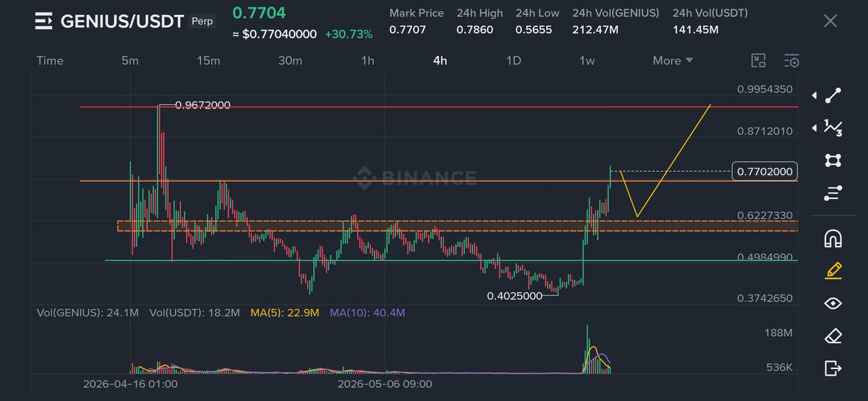Click the 24h Vol(USDT) value 141.45M
Viewport: 868px width, 401px height.
[x=696, y=30]
